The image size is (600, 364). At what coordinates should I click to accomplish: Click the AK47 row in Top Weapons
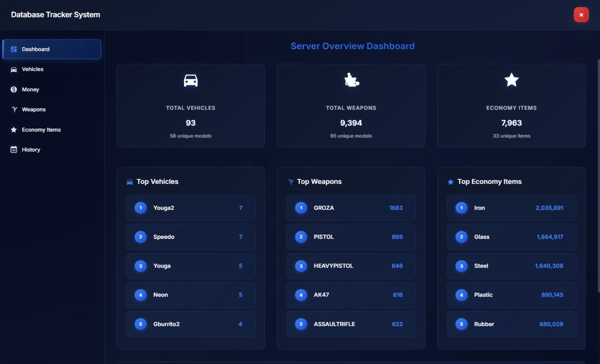pyautogui.click(x=351, y=295)
